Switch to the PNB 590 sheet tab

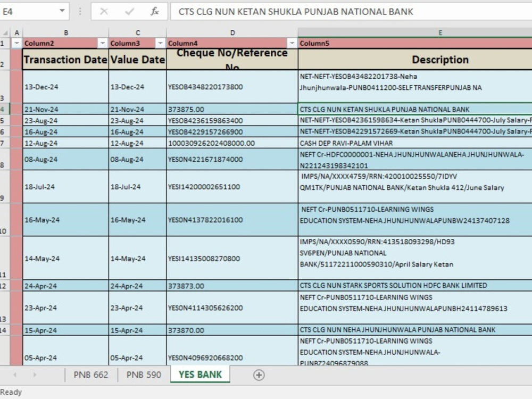pyautogui.click(x=144, y=375)
